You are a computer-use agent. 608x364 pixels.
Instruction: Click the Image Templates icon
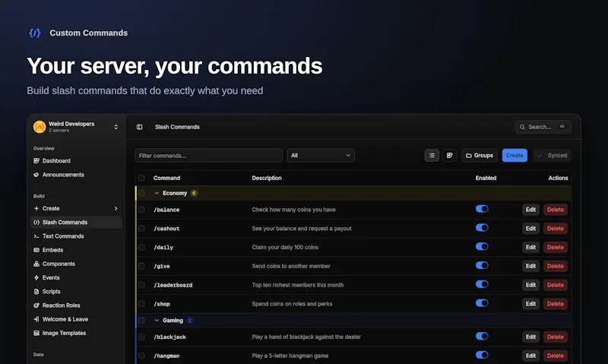click(x=36, y=333)
